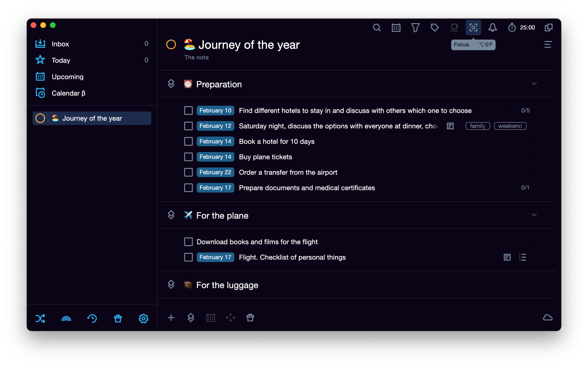
Task: Collapse the Preparation section
Action: [535, 83]
